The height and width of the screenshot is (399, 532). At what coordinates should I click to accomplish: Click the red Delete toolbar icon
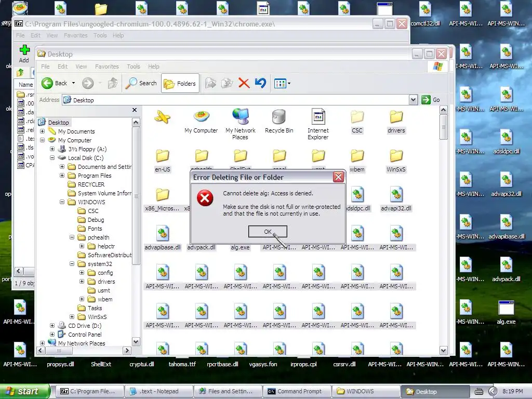[x=244, y=83]
